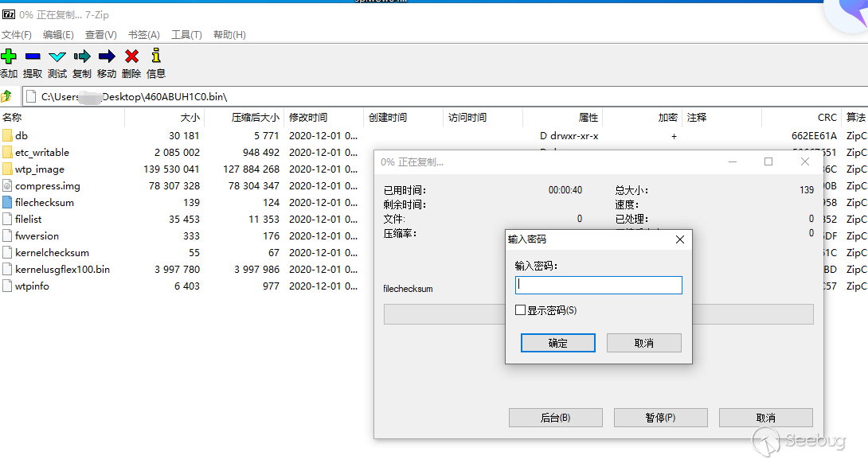Sort list by Size (大小) column header
868x463 pixels.
tap(190, 118)
